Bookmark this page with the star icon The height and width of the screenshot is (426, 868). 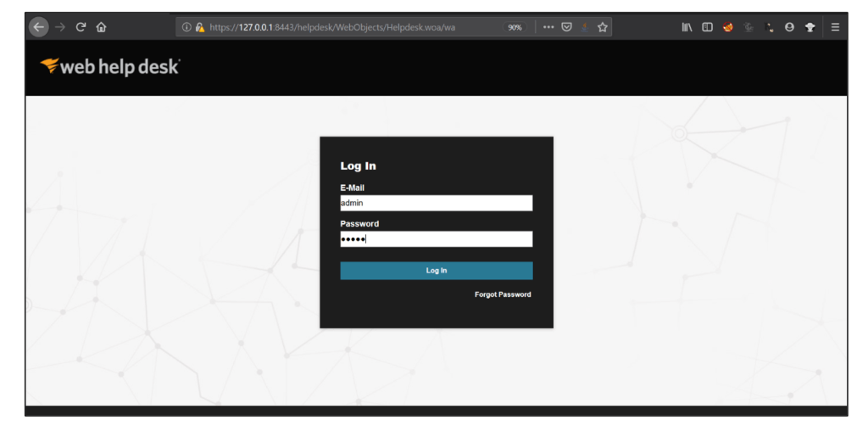tap(603, 27)
